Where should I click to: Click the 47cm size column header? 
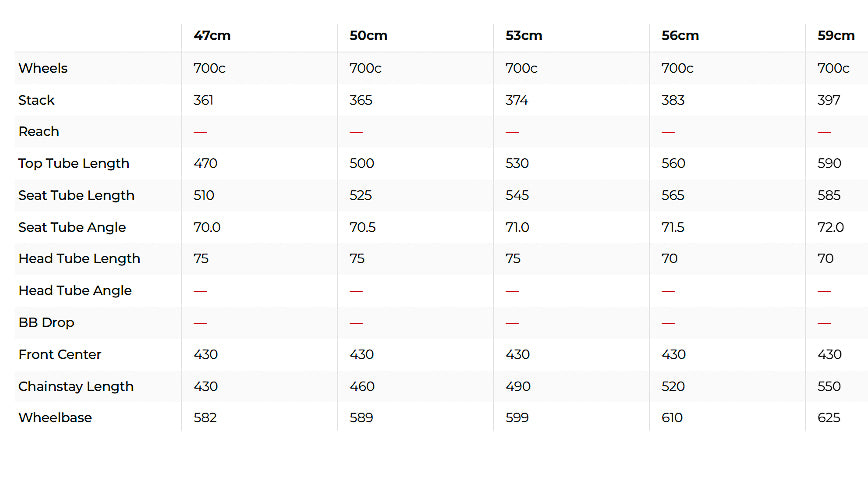coord(212,36)
